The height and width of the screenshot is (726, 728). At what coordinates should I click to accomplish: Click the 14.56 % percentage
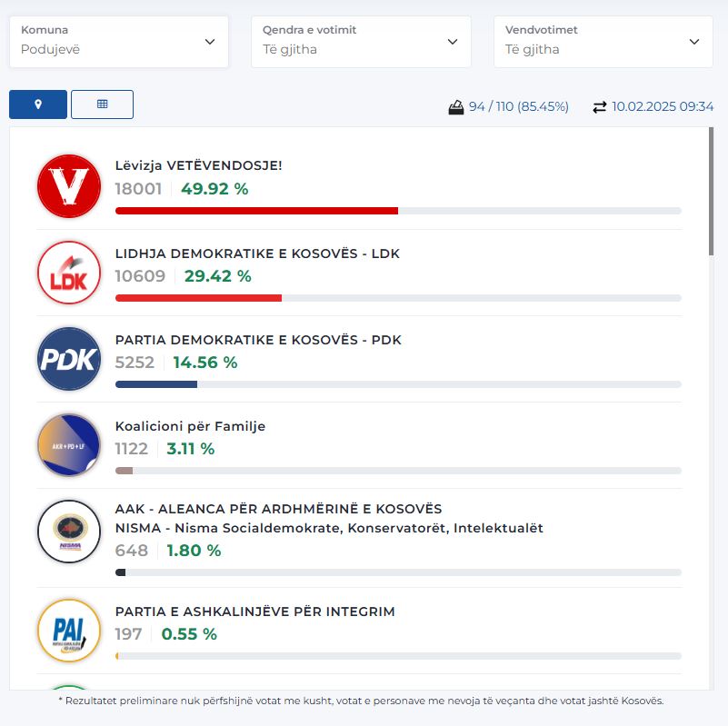[x=205, y=363]
